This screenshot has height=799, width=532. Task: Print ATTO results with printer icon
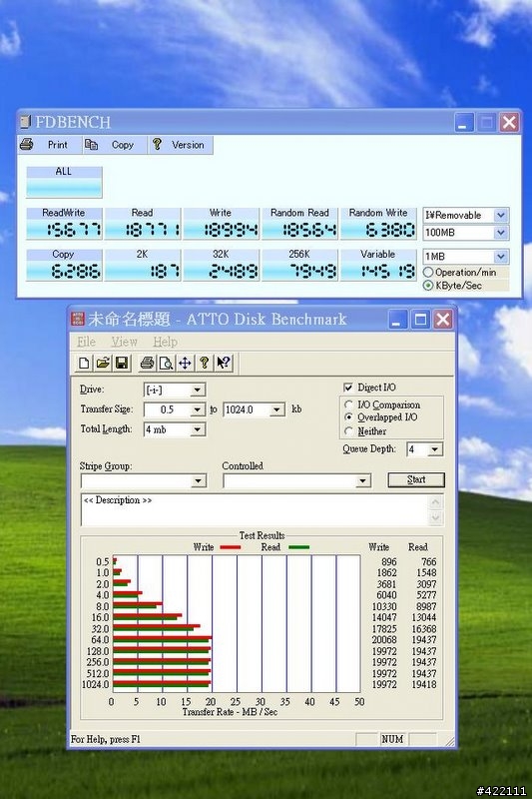click(x=147, y=363)
